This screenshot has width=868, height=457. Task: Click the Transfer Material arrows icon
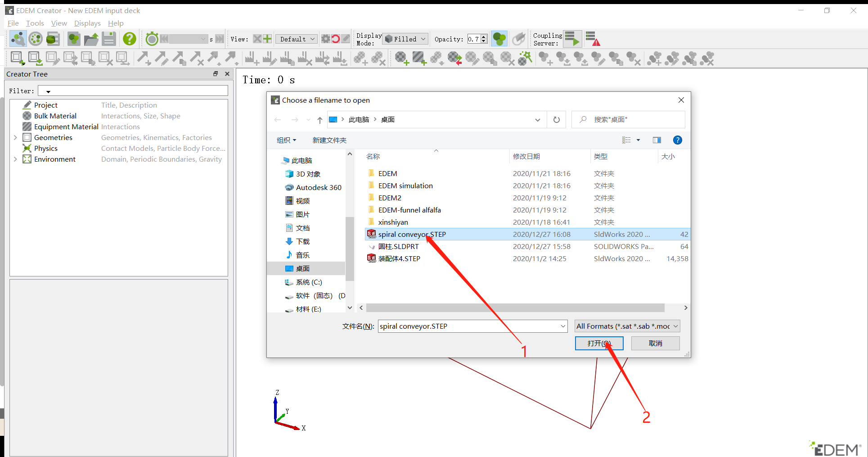pos(454,59)
